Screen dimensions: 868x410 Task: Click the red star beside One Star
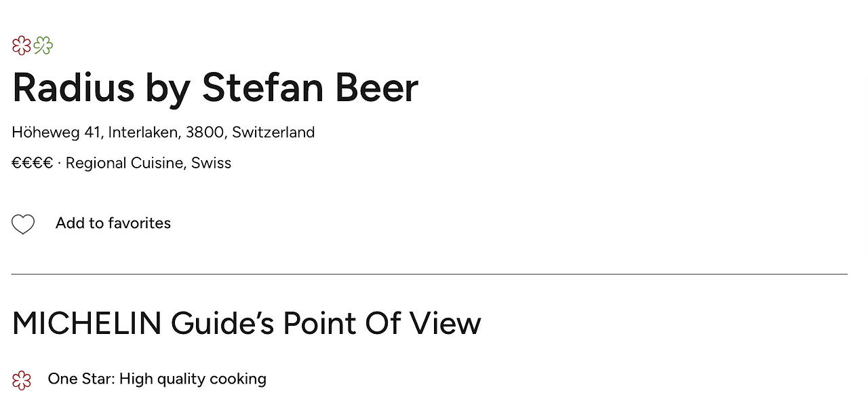tap(22, 380)
